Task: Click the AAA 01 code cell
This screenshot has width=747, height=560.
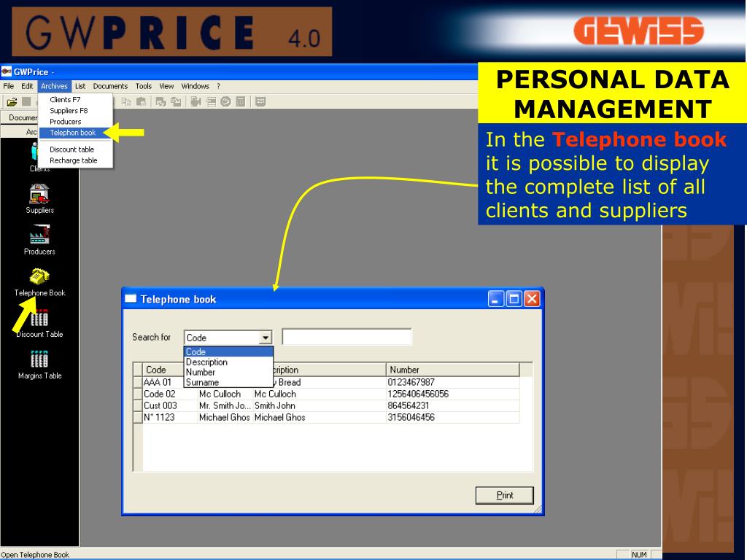Action: (x=163, y=382)
